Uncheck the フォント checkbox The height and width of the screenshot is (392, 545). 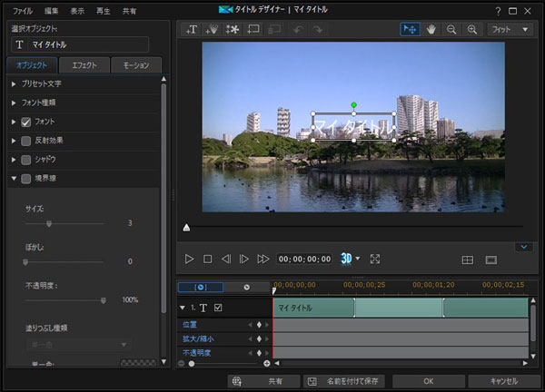[x=26, y=122]
